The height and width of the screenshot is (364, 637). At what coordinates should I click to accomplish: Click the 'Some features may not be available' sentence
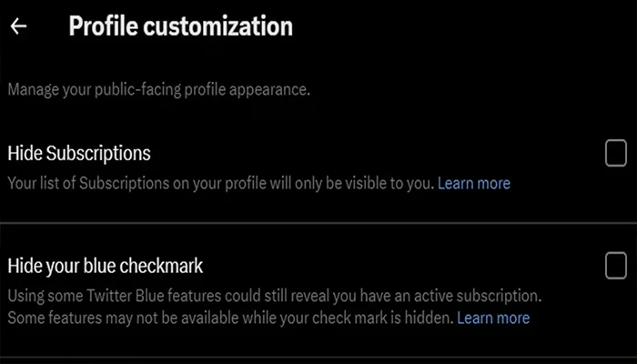coord(229,318)
